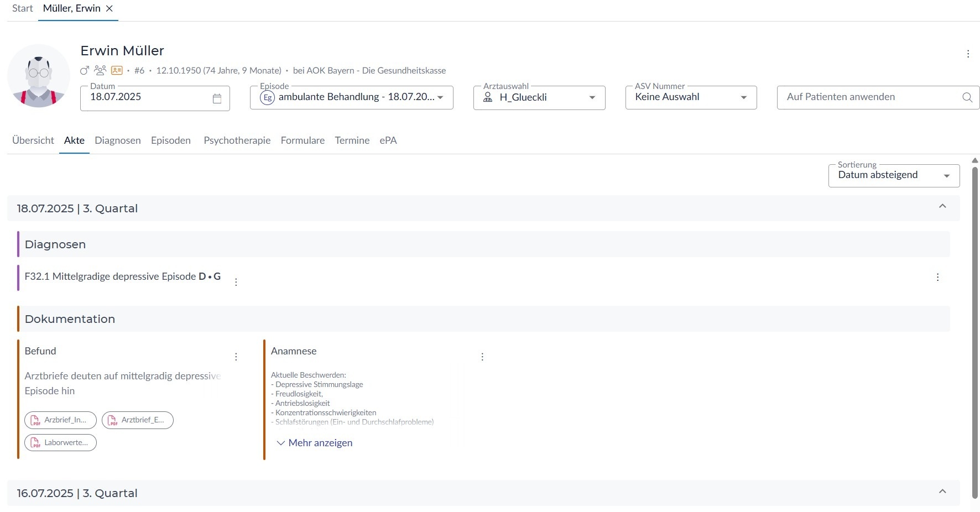Open Arztbrief_E... PDF attachment
Image resolution: width=980 pixels, height=512 pixels.
tap(137, 420)
